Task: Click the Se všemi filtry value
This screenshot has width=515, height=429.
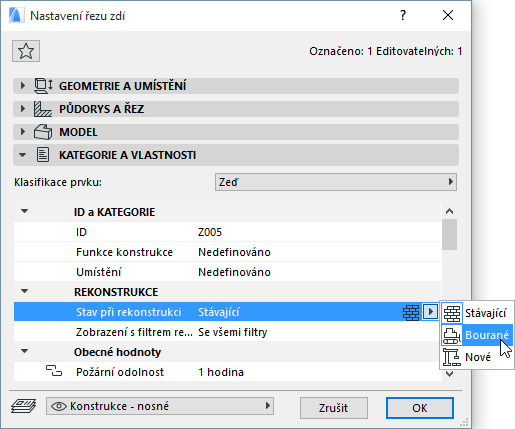Action: [233, 332]
